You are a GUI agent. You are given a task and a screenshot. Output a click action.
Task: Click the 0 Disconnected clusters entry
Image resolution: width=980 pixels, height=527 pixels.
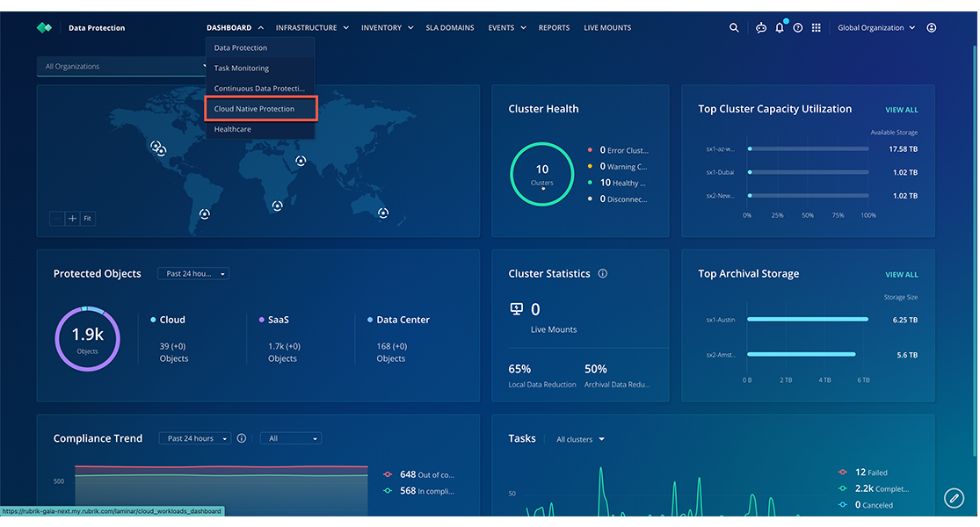point(618,199)
